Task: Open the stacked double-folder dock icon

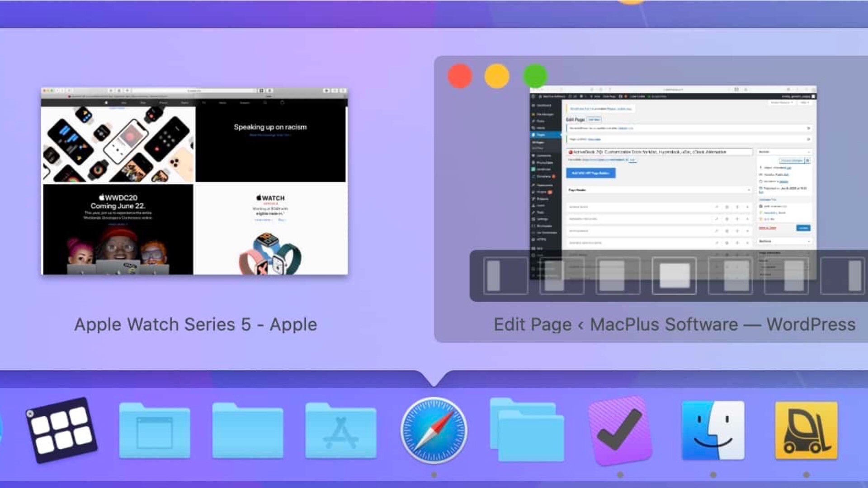Action: (527, 430)
